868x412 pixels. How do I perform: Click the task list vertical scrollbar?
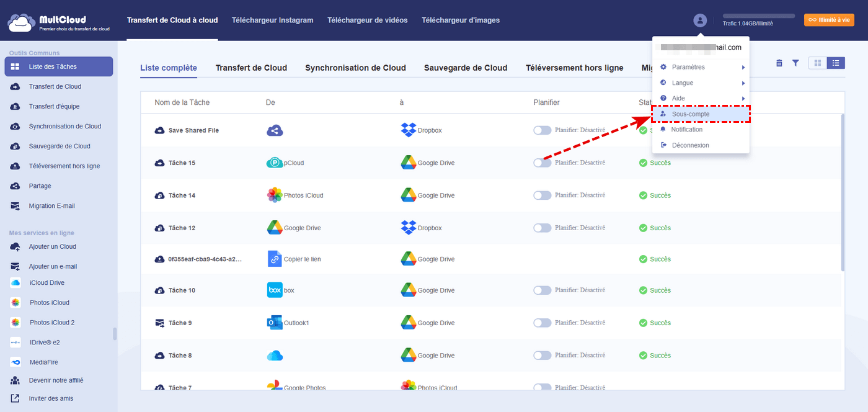[842, 192]
